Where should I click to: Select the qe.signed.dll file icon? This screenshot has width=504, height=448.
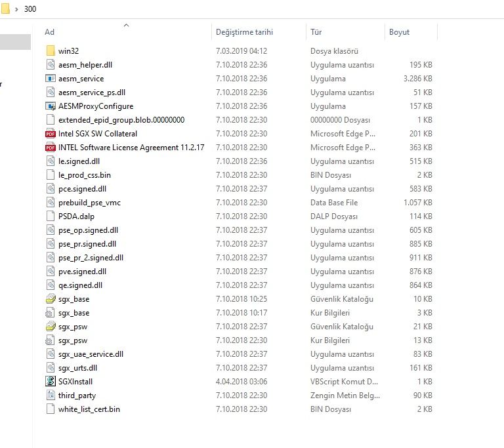pyautogui.click(x=51, y=285)
